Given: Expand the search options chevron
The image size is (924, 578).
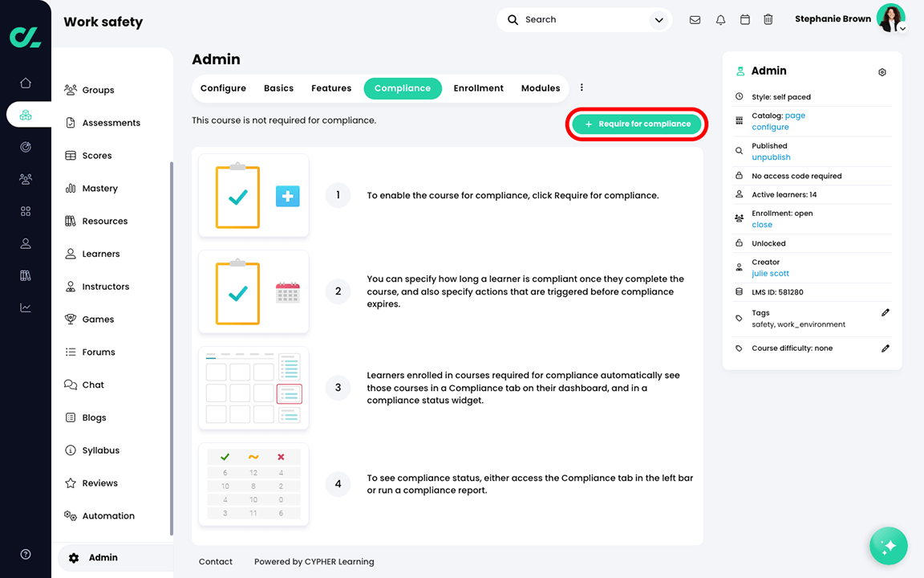Looking at the screenshot, I should click(x=659, y=18).
